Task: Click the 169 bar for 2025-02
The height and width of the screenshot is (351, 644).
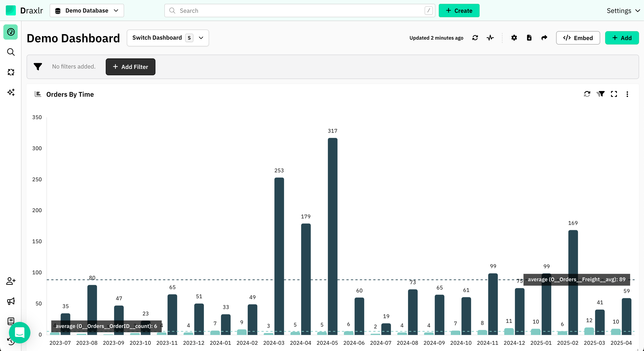Action: coord(573,282)
